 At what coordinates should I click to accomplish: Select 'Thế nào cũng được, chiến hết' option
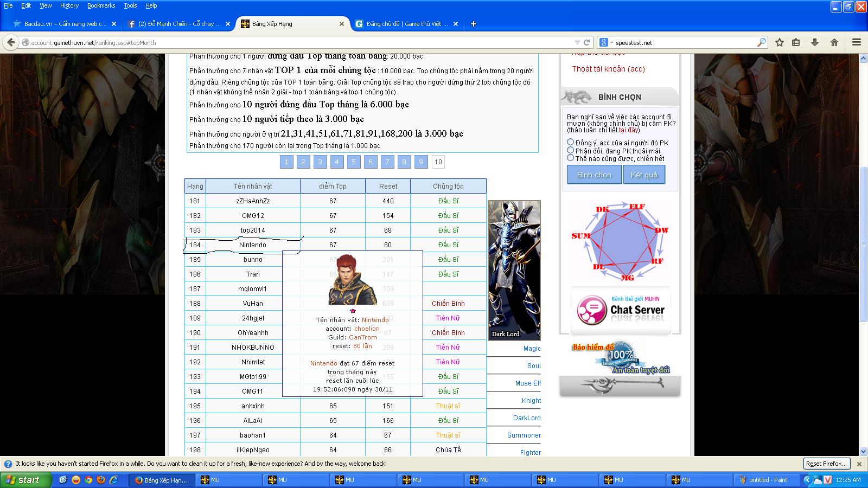point(570,158)
